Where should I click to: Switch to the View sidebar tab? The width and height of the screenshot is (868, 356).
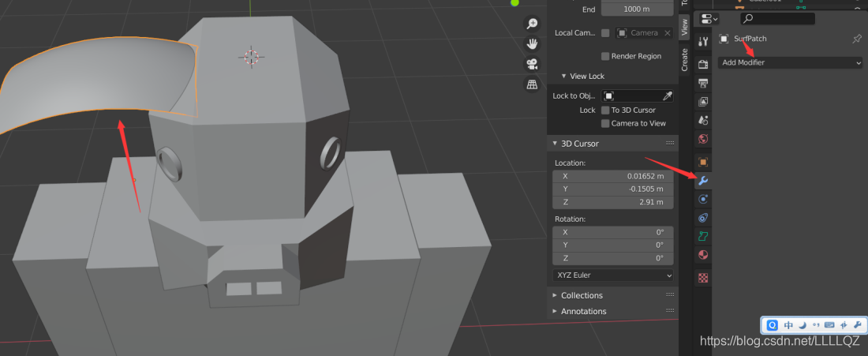tap(685, 27)
